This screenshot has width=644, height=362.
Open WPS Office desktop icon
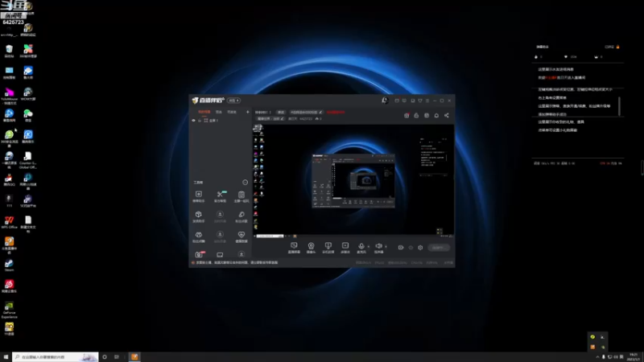(9, 222)
